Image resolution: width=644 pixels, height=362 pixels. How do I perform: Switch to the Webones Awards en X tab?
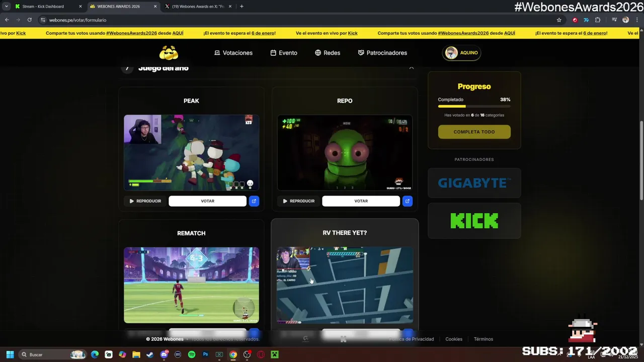coord(198,7)
